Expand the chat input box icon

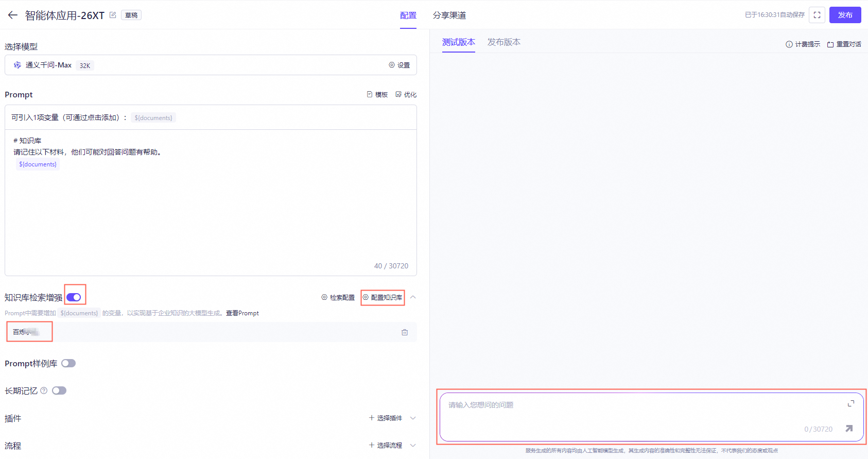point(851,403)
